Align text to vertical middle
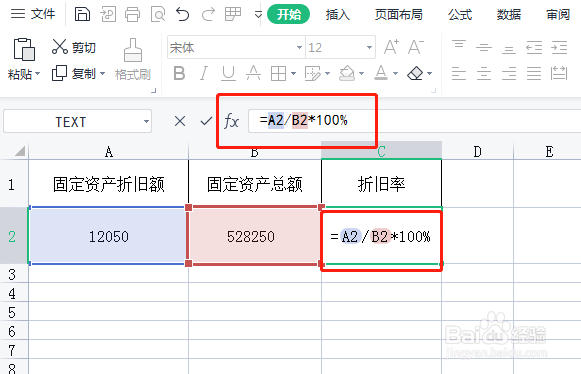 (484, 47)
